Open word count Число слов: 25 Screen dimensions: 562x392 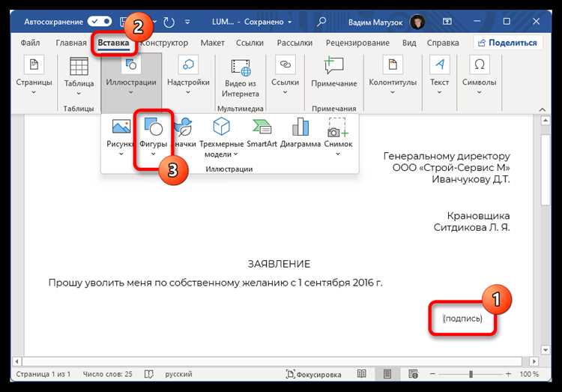click(x=107, y=374)
